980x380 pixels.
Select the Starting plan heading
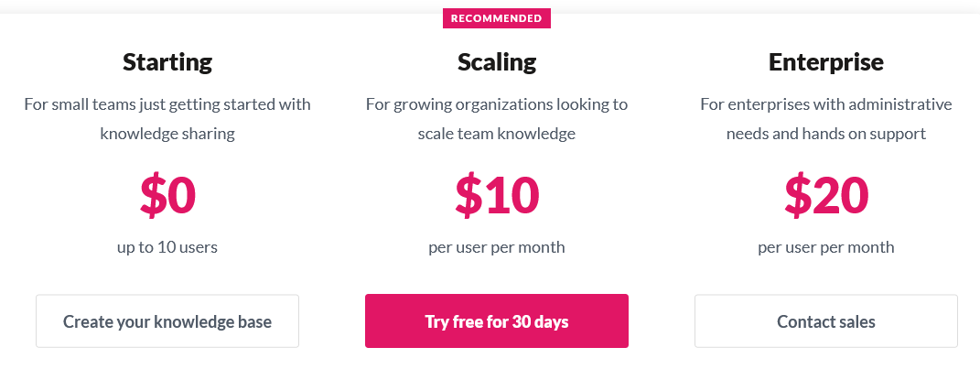[x=167, y=62]
